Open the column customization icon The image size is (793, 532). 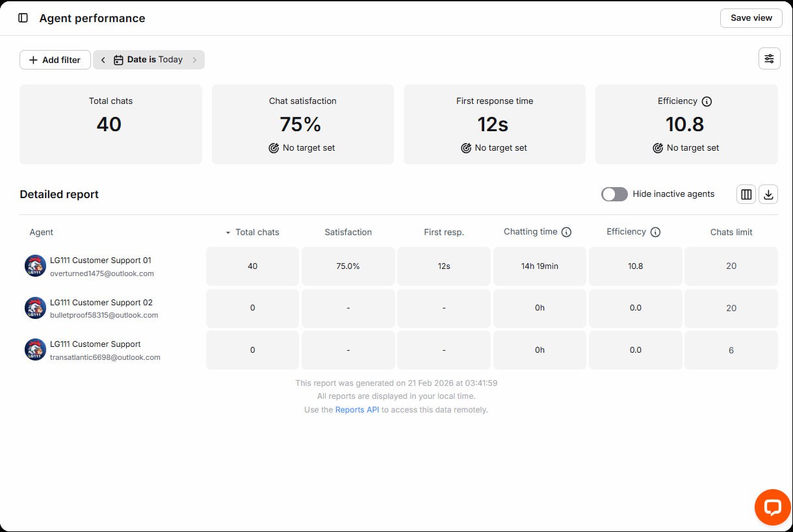(746, 194)
